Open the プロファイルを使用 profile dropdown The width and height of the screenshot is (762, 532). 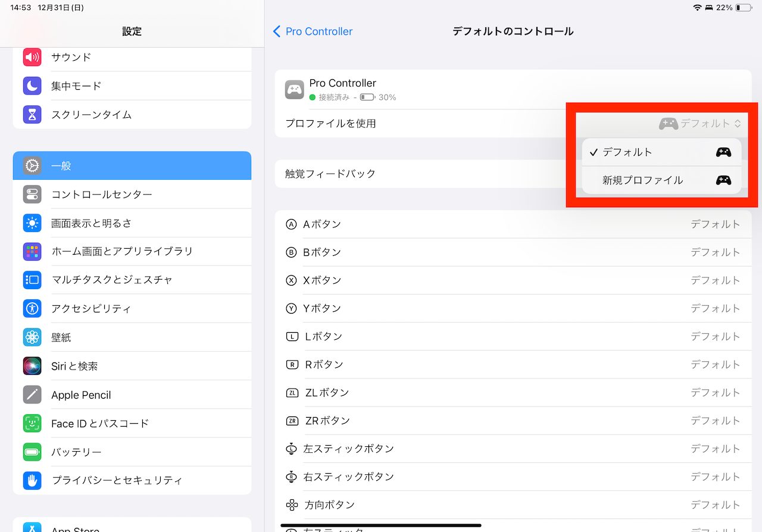700,124
